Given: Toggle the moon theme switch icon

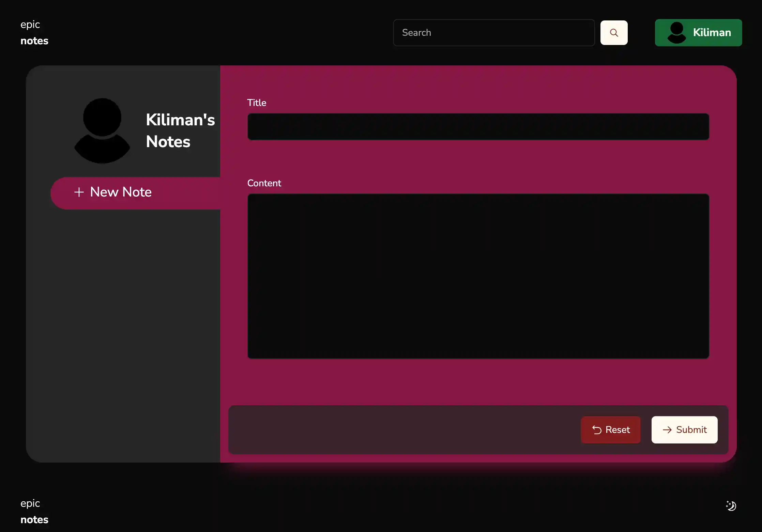Looking at the screenshot, I should click(x=731, y=505).
